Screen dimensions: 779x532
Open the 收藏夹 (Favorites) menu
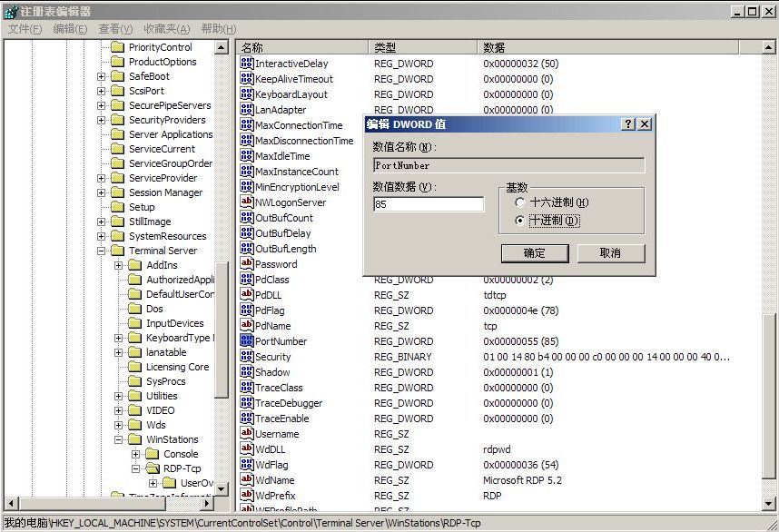click(167, 29)
